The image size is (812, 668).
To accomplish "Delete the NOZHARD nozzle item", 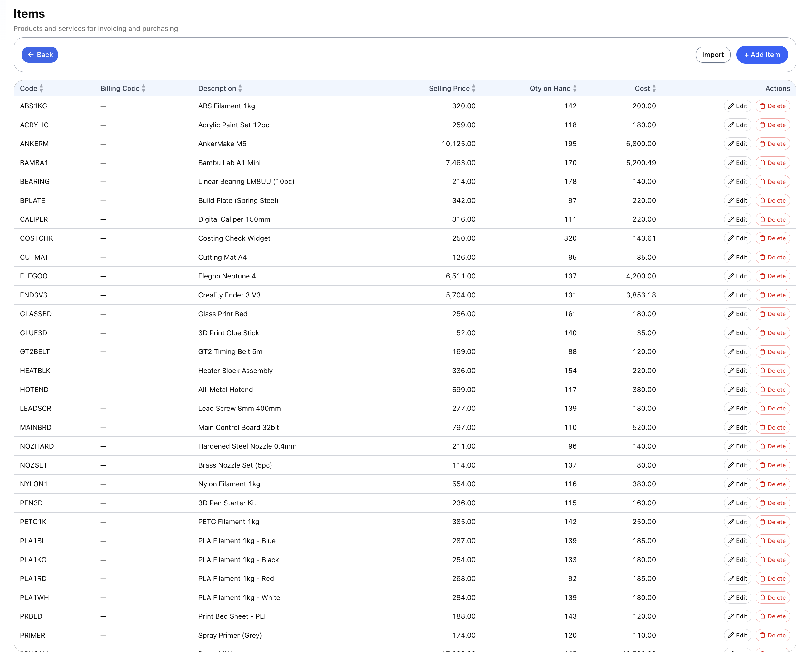I will coord(772,446).
